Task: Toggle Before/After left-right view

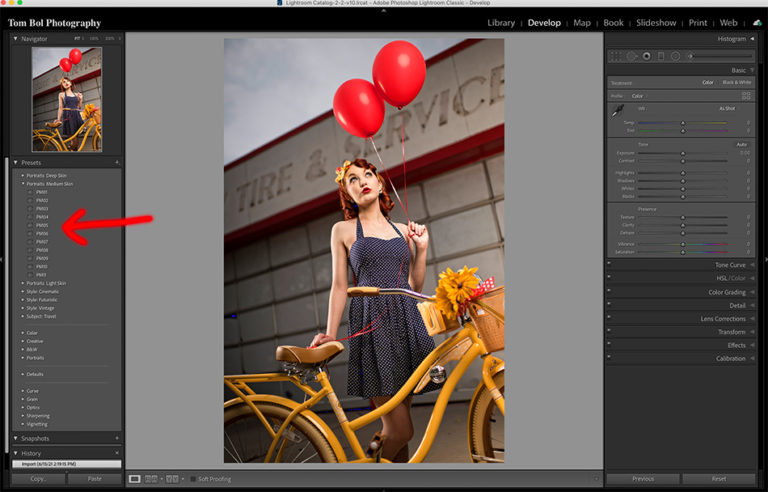Action: coord(151,479)
